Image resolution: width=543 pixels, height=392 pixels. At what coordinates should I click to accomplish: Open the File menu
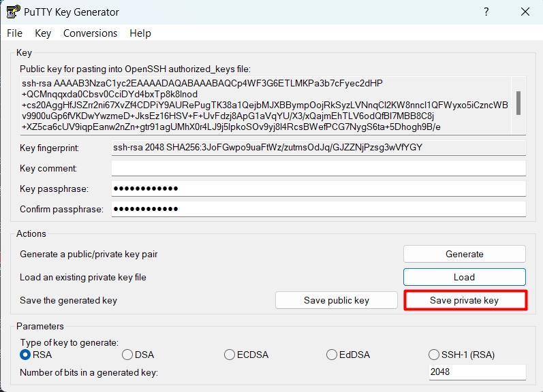14,33
